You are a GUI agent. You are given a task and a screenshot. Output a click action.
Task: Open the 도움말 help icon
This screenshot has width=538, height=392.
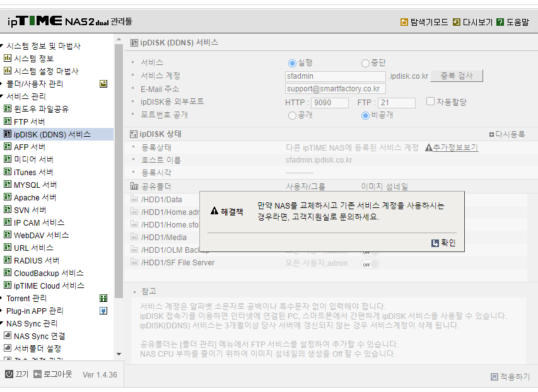point(500,22)
